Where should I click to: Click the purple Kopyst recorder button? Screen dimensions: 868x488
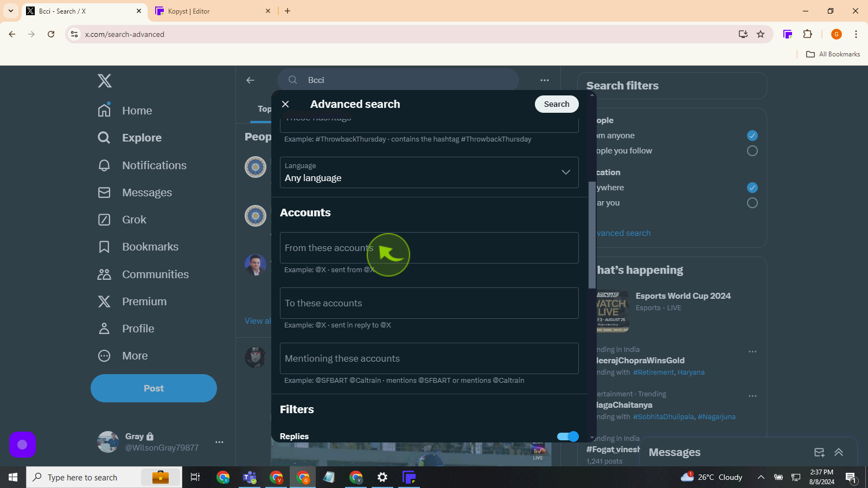point(22,445)
